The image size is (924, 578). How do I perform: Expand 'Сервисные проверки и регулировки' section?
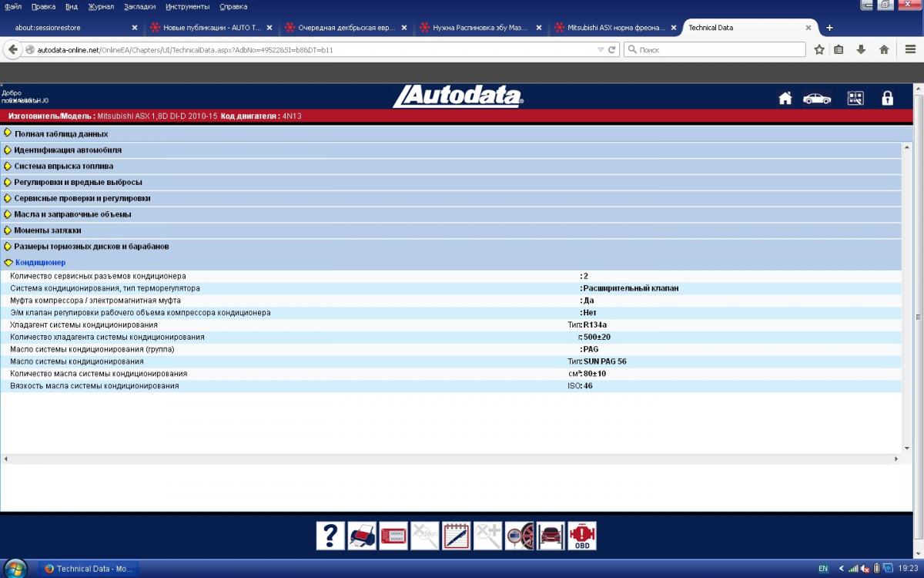pos(82,198)
